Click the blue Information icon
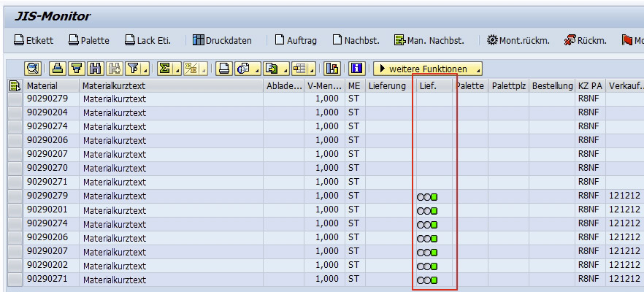The height and width of the screenshot is (292, 644). 357,69
